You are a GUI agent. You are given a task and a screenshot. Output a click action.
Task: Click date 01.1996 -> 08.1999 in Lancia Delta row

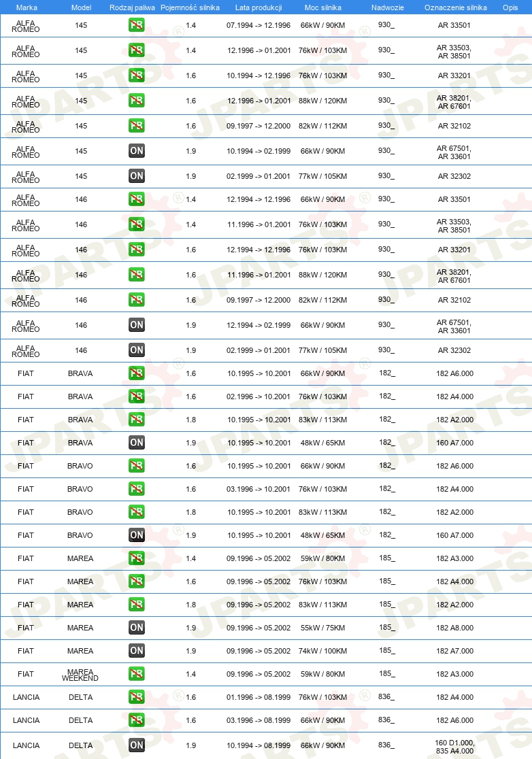259,697
